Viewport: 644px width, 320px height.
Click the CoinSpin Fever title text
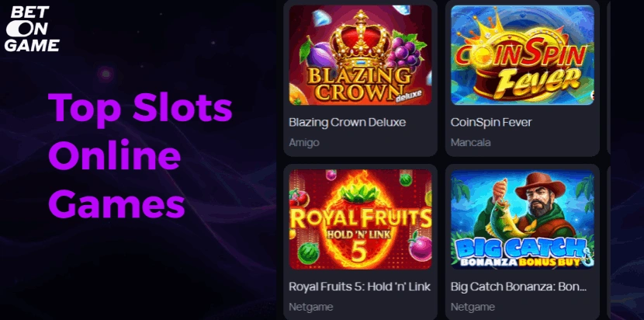click(x=491, y=122)
